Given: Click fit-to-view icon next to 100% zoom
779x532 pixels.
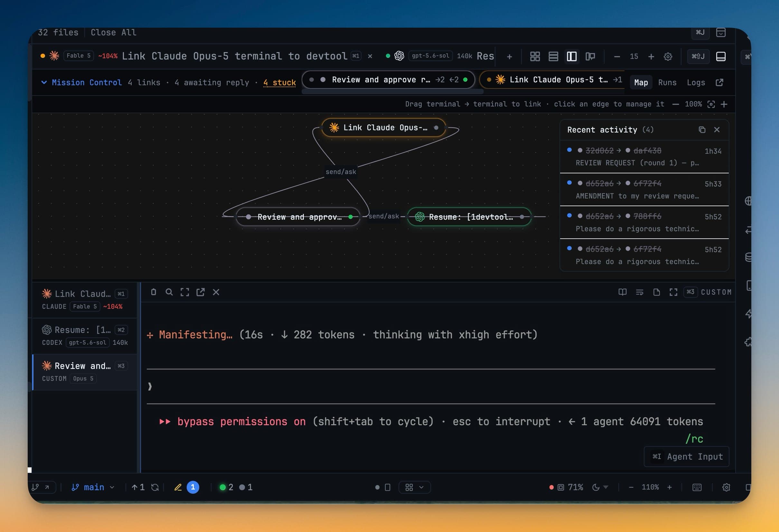Looking at the screenshot, I should click(x=711, y=104).
